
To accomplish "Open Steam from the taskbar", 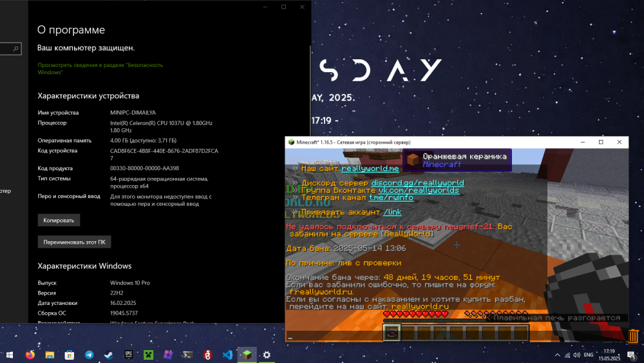I will tap(109, 355).
